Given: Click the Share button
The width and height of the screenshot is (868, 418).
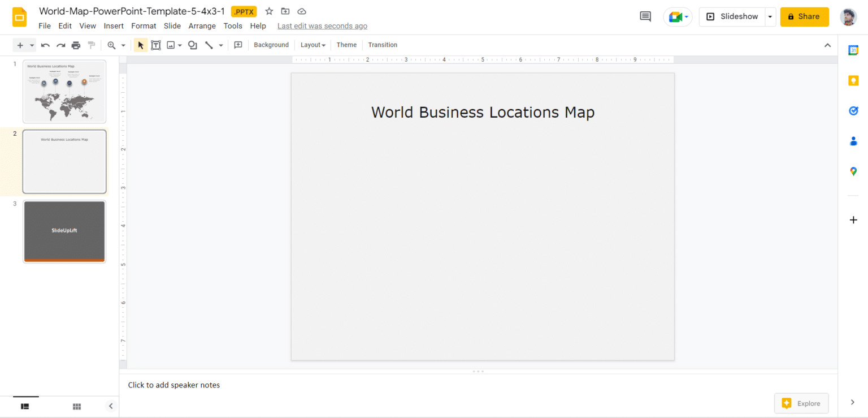Looking at the screenshot, I should [x=804, y=16].
